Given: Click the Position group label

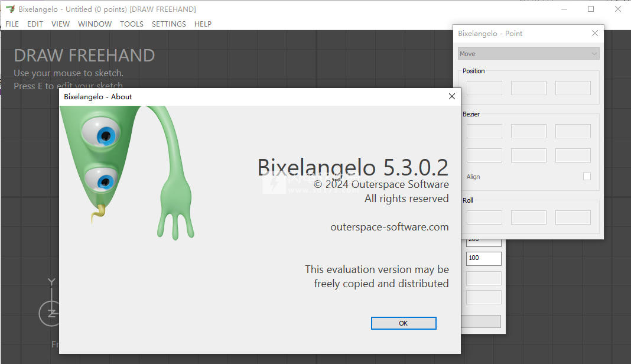Looking at the screenshot, I should point(474,71).
